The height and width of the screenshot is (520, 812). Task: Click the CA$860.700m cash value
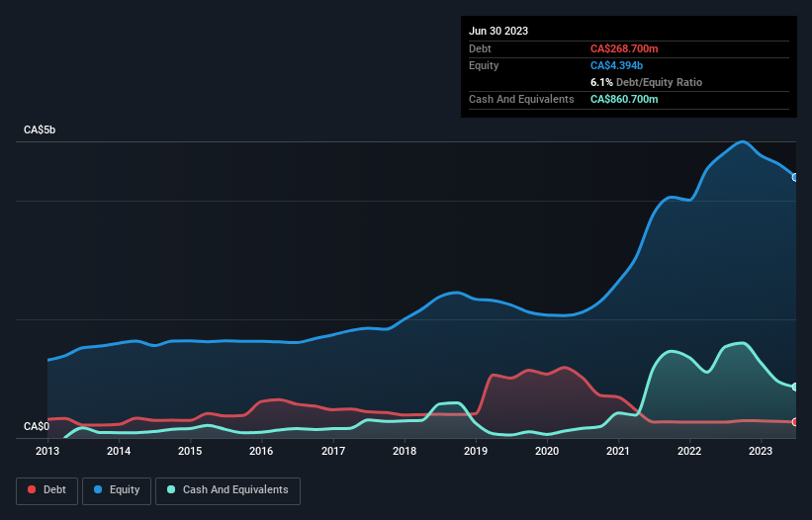624,99
